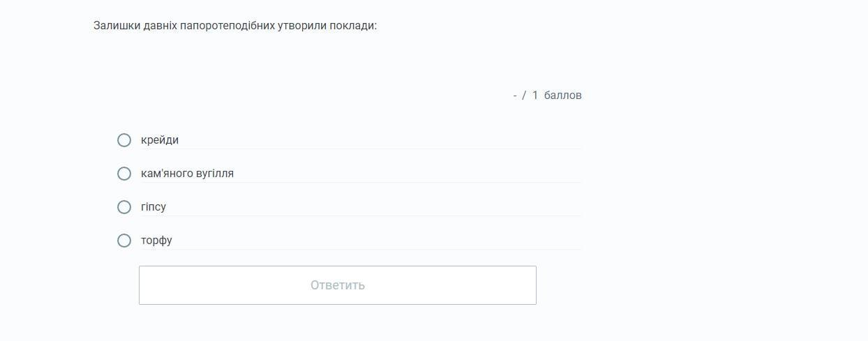This screenshot has height=341, width=868.
Task: Pick the торфу radio option circle
Action: point(124,241)
